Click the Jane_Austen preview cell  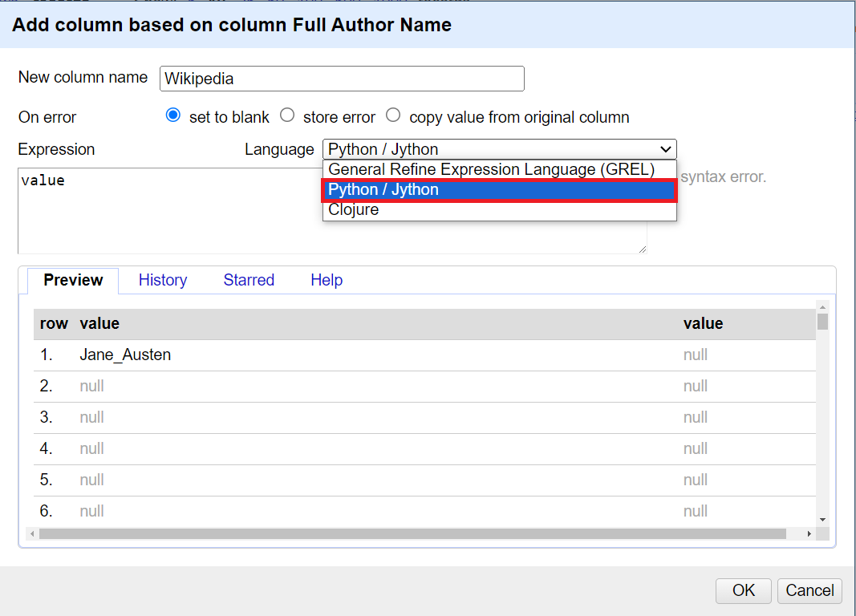coord(125,355)
